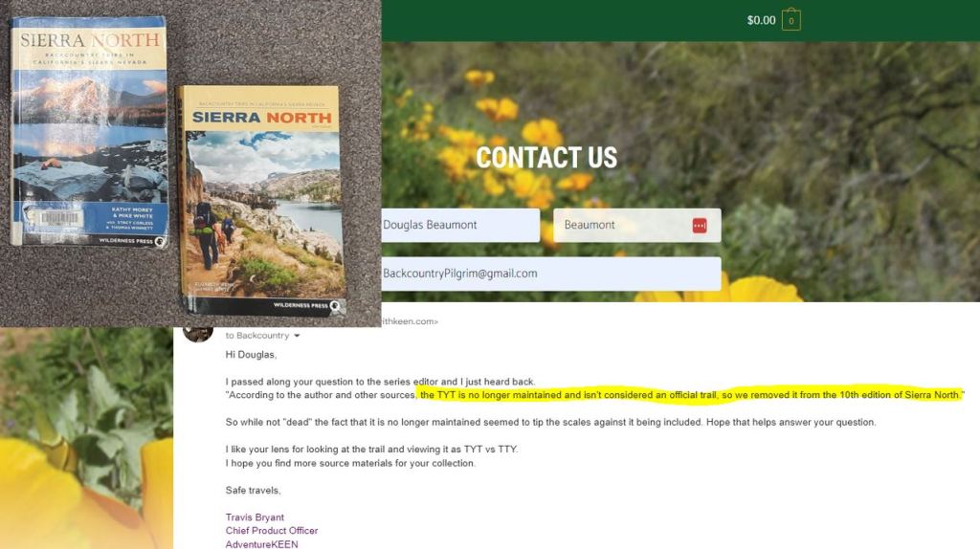
Task: Click the BackcountryPilgrim@gmail.com email field
Action: point(551,274)
